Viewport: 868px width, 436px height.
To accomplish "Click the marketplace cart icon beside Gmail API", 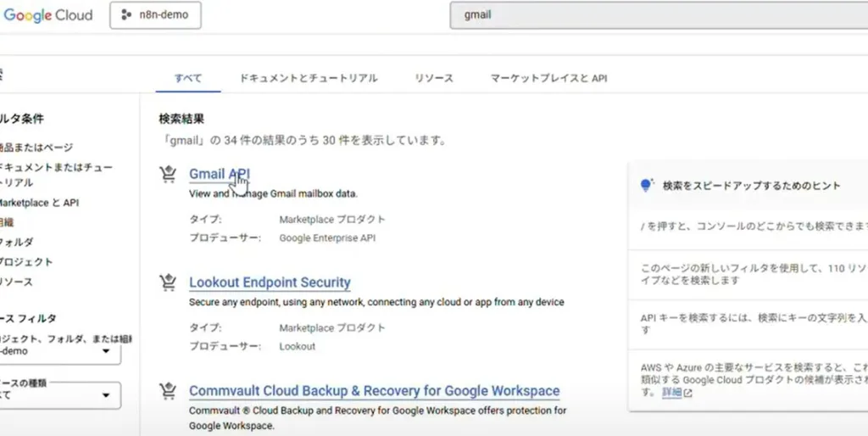I will click(x=168, y=174).
